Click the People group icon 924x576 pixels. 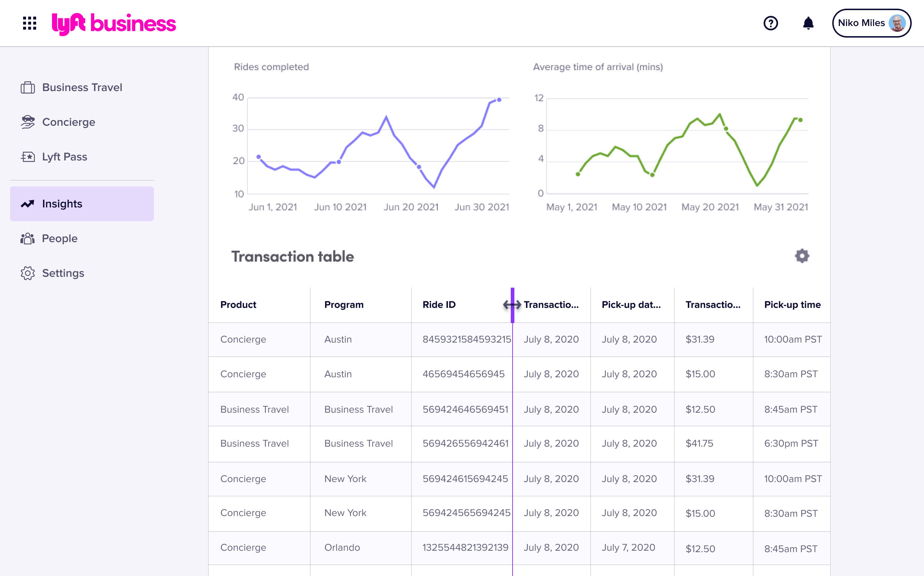coord(27,238)
